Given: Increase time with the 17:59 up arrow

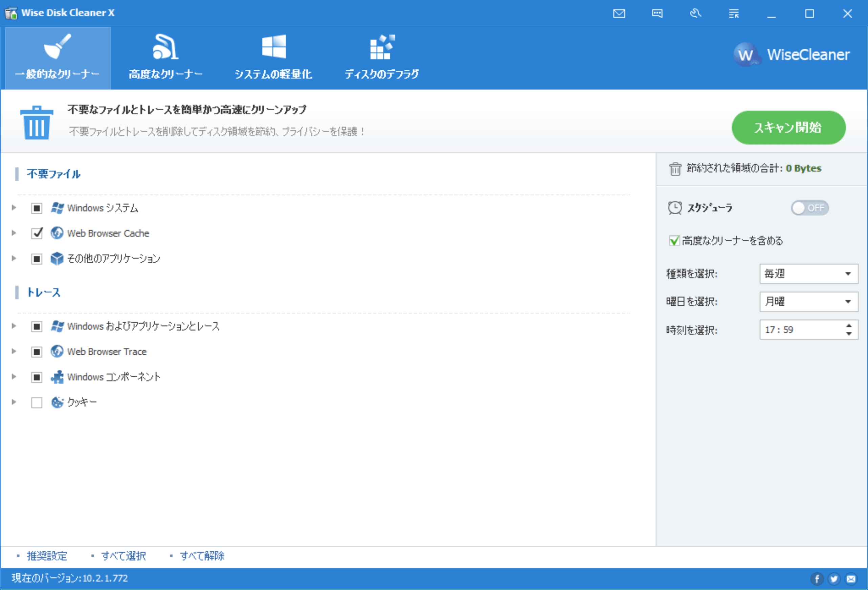Looking at the screenshot, I should (x=849, y=325).
